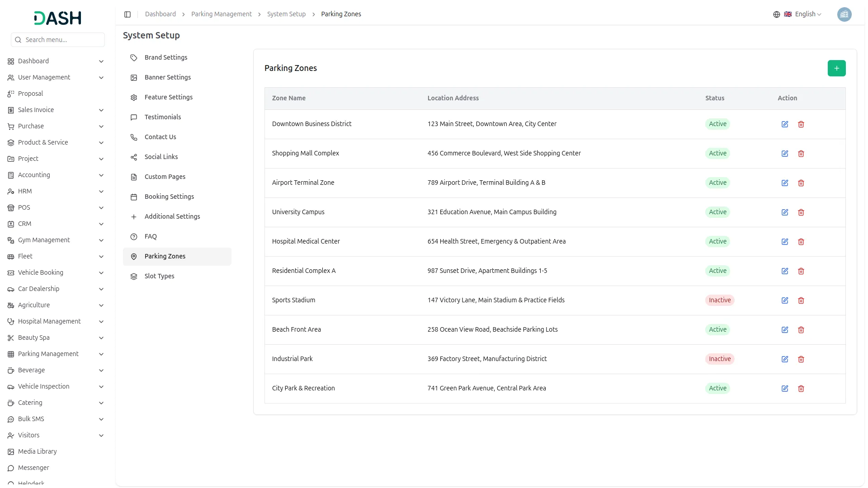Edit the Downtown Business District zone
This screenshot has height=488, width=868.
coord(785,124)
